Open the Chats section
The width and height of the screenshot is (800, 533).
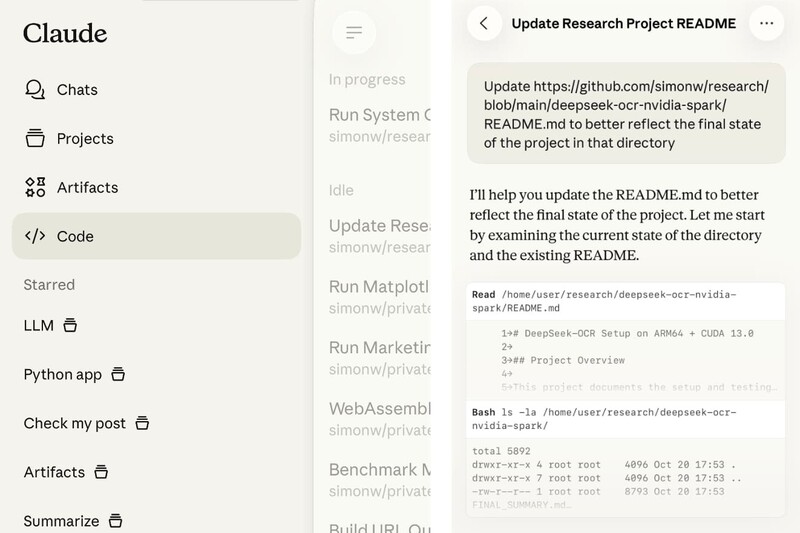click(77, 89)
